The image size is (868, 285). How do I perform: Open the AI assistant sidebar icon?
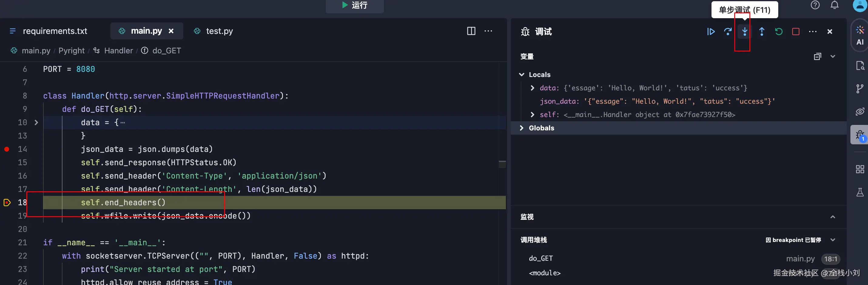[x=860, y=35]
